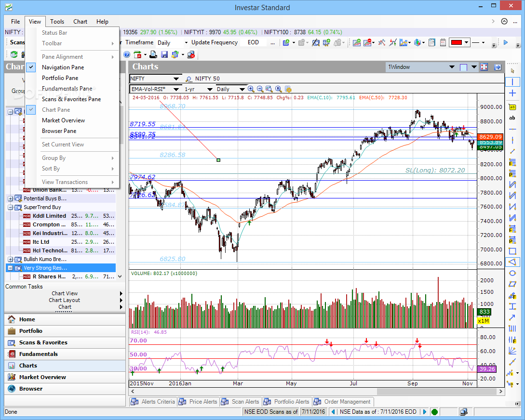Click NSE data next-date arrow in status bar
Image resolution: width=525 pixels, height=420 pixels.
(x=425, y=412)
